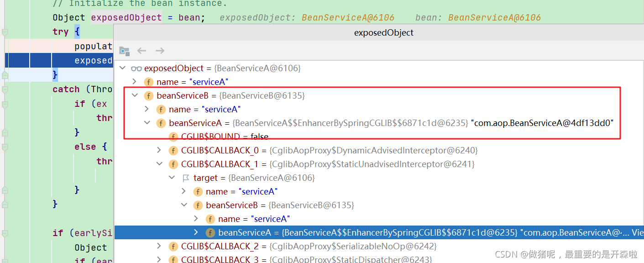This screenshot has width=644, height=263.
Task: Click the "com.aop.BeanServiceA@4df13dd0" value text
Action: coord(543,123)
